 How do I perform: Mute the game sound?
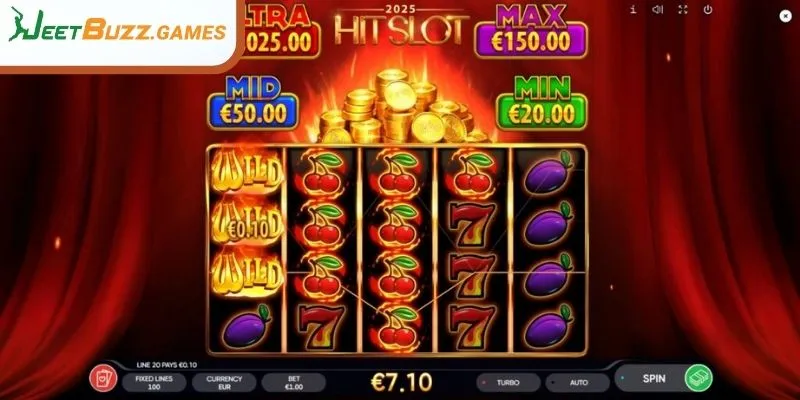point(658,9)
